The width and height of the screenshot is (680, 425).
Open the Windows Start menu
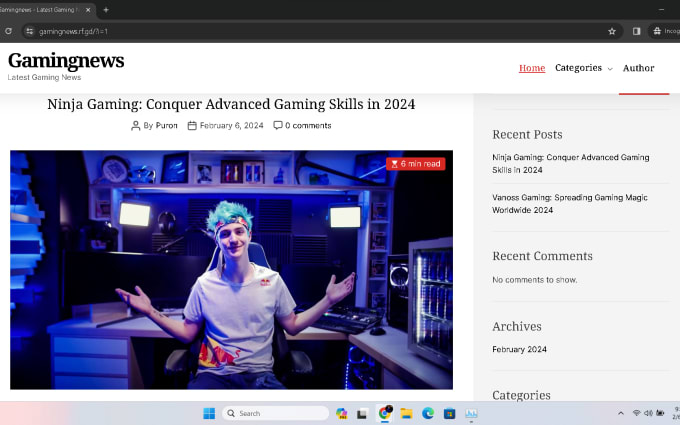coord(209,413)
